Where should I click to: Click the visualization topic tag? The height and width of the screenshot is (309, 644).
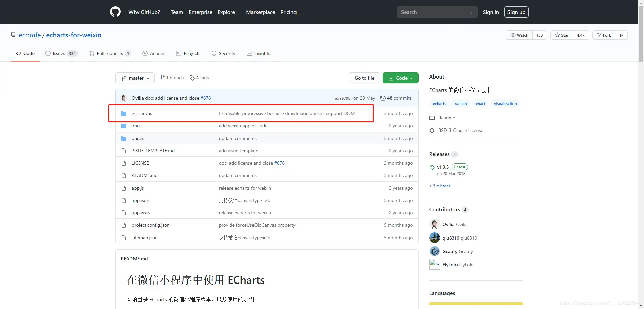(505, 104)
